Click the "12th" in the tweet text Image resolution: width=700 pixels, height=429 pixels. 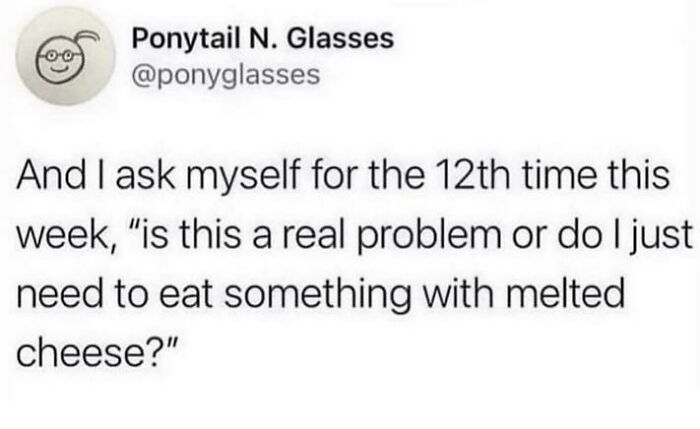[x=474, y=175]
